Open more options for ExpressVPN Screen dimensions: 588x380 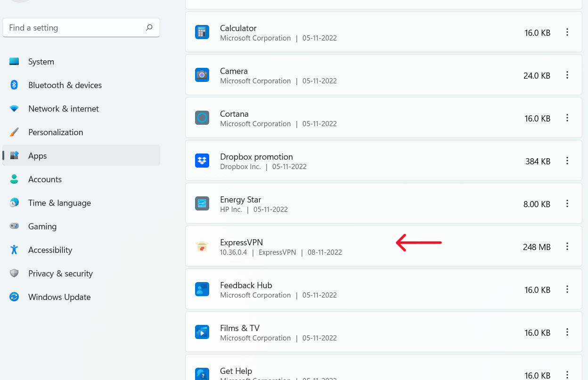coord(567,247)
